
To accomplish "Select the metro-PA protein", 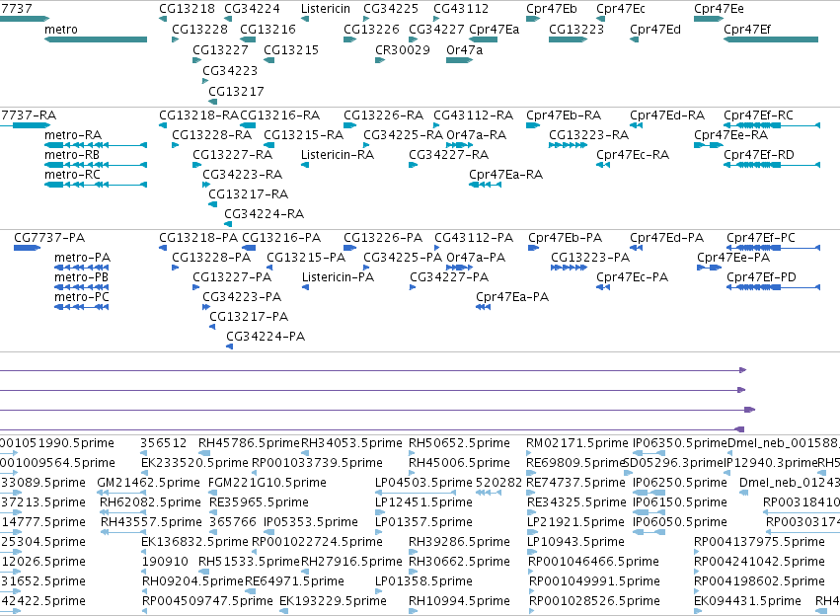I will coord(81,268).
